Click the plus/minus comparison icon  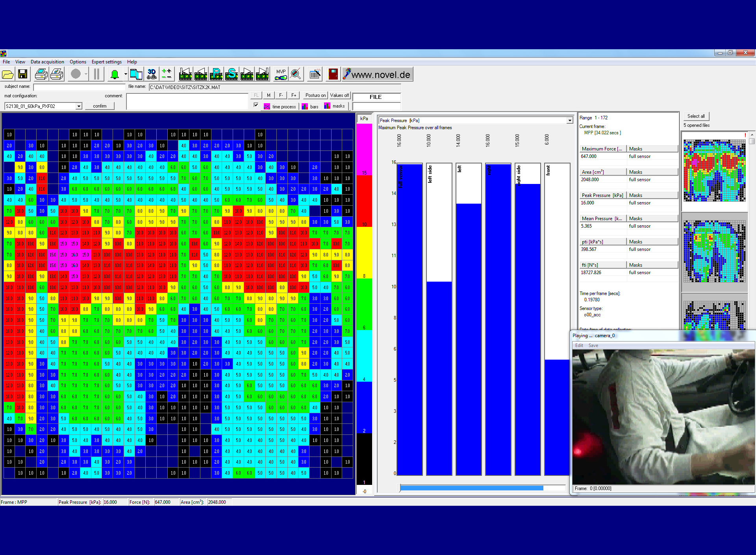pos(167,74)
